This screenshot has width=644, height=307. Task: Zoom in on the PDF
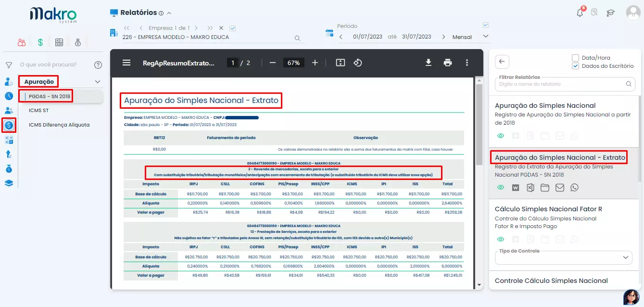point(315,63)
